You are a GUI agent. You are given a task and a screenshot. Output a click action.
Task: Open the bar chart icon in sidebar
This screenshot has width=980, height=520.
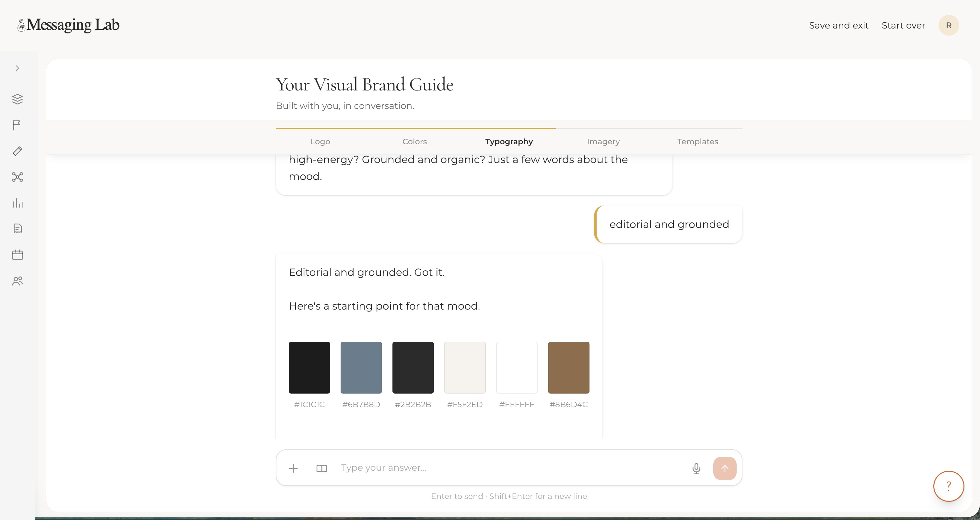pyautogui.click(x=17, y=203)
